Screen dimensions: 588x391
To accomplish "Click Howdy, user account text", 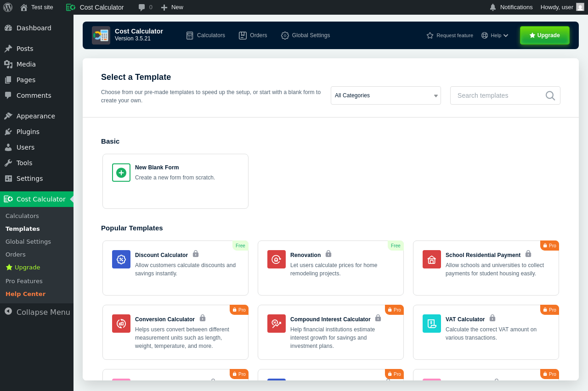I will [557, 7].
